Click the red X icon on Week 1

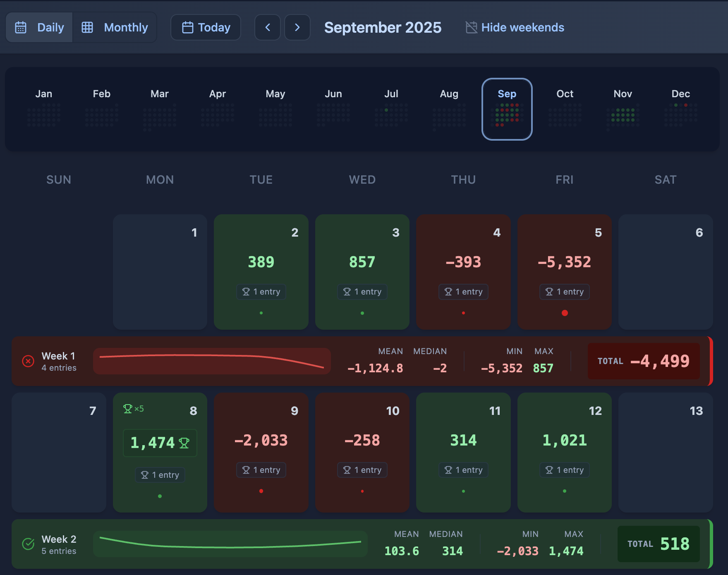click(28, 361)
